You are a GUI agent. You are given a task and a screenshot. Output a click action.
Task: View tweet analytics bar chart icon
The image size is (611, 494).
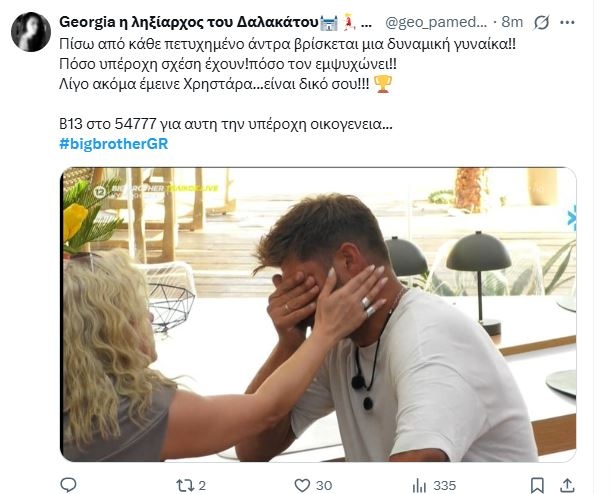click(x=417, y=485)
